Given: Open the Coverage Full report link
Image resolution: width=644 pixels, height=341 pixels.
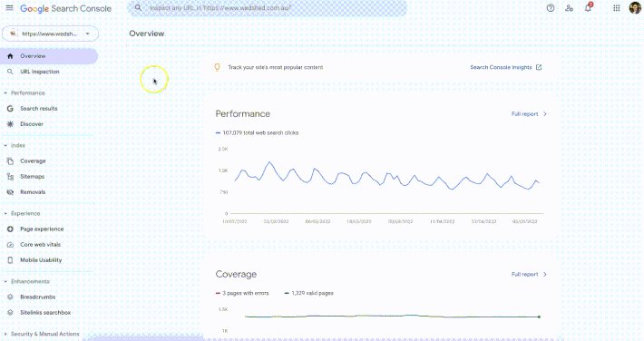Looking at the screenshot, I should (529, 274).
